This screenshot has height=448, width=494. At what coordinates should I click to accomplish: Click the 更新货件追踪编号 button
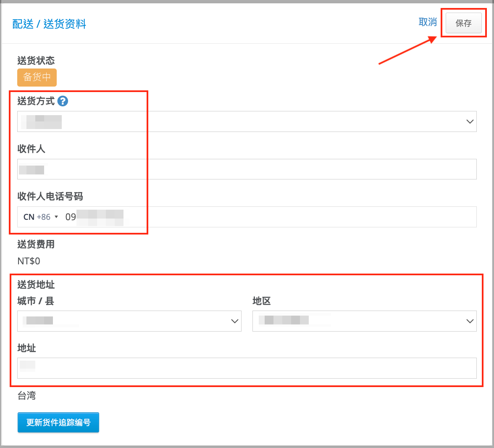[58, 422]
